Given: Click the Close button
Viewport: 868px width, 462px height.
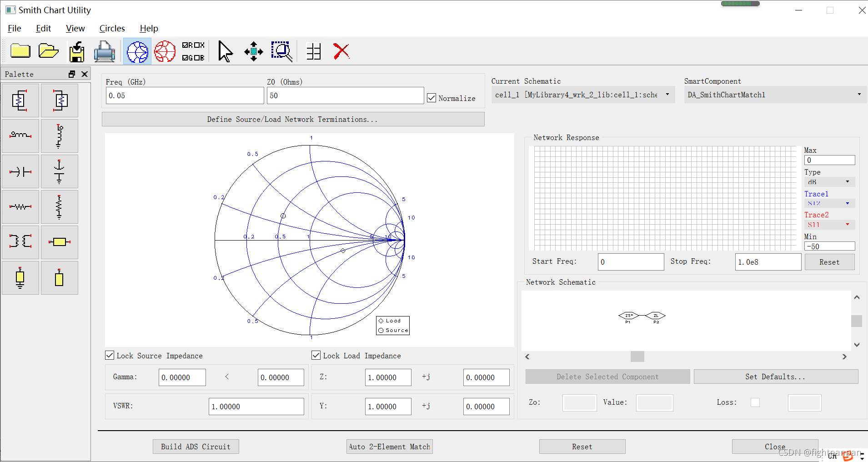Looking at the screenshot, I should [775, 447].
